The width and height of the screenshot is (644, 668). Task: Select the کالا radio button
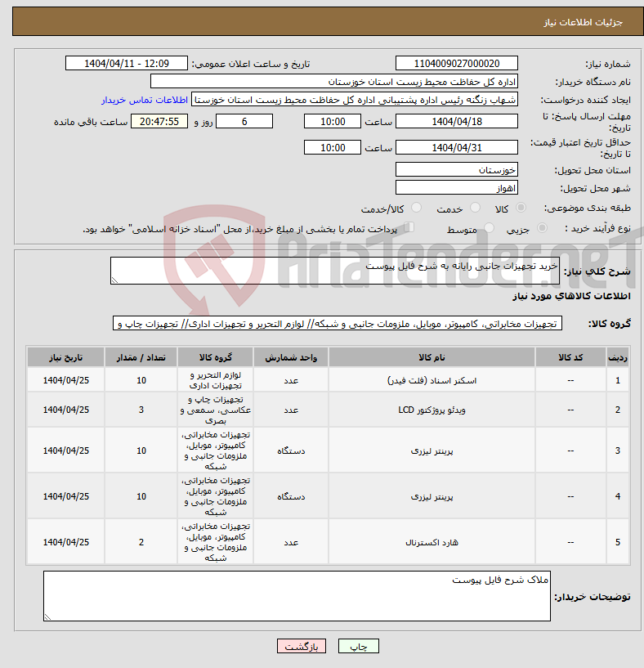point(521,208)
